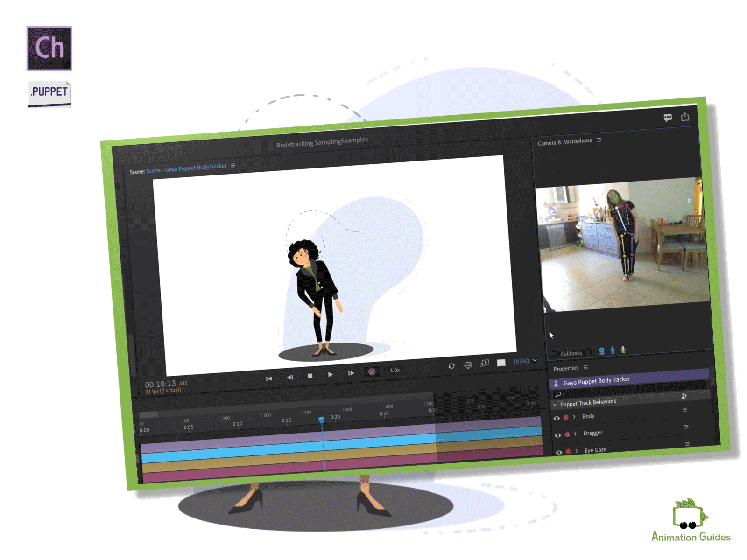Screen dimensions: 747x560
Task: Select the Properties panel tab
Action: [566, 368]
